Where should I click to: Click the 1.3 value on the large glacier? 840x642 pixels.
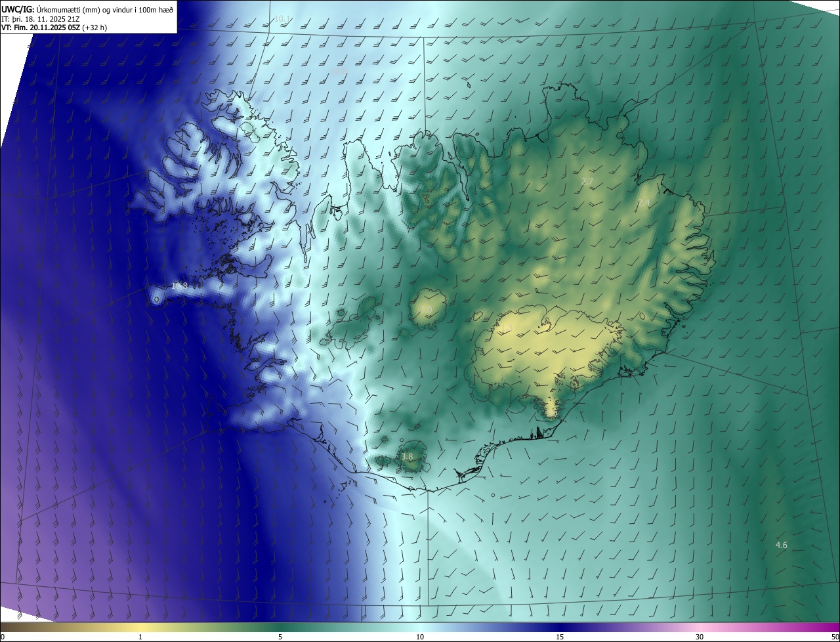pyautogui.click(x=507, y=327)
